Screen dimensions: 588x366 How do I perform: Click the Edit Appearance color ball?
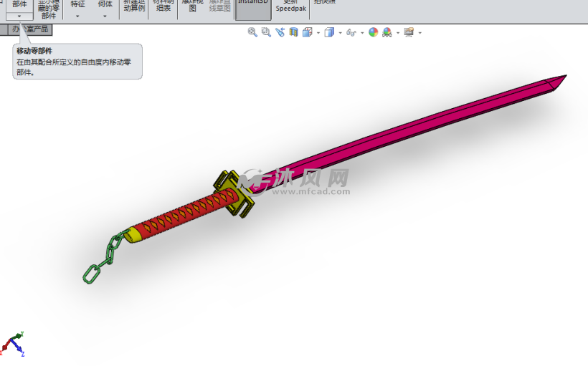click(373, 32)
